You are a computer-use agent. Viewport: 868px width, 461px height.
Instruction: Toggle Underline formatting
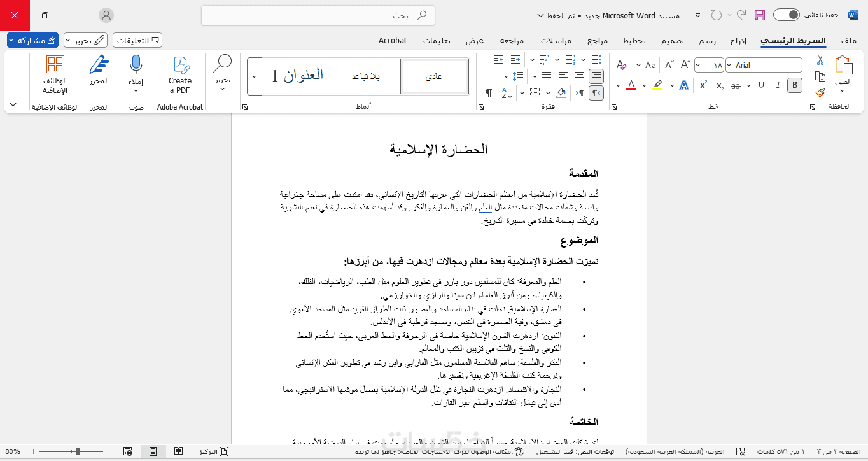pyautogui.click(x=761, y=85)
